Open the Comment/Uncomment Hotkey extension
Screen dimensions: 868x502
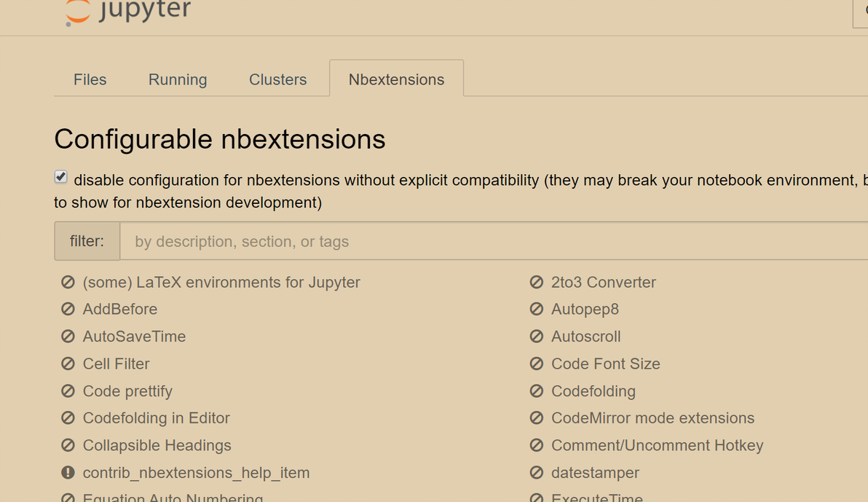tap(657, 445)
